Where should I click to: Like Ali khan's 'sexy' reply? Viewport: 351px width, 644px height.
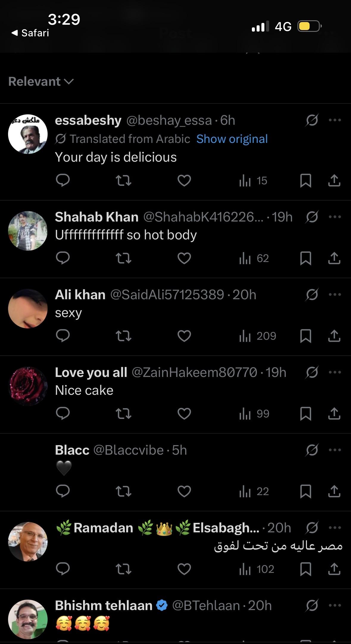click(x=184, y=336)
